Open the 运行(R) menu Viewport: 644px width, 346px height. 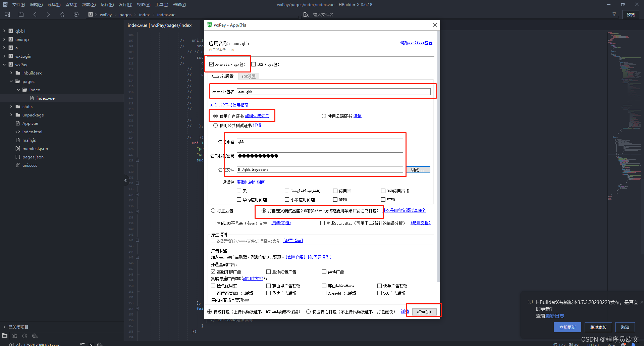(x=107, y=4)
